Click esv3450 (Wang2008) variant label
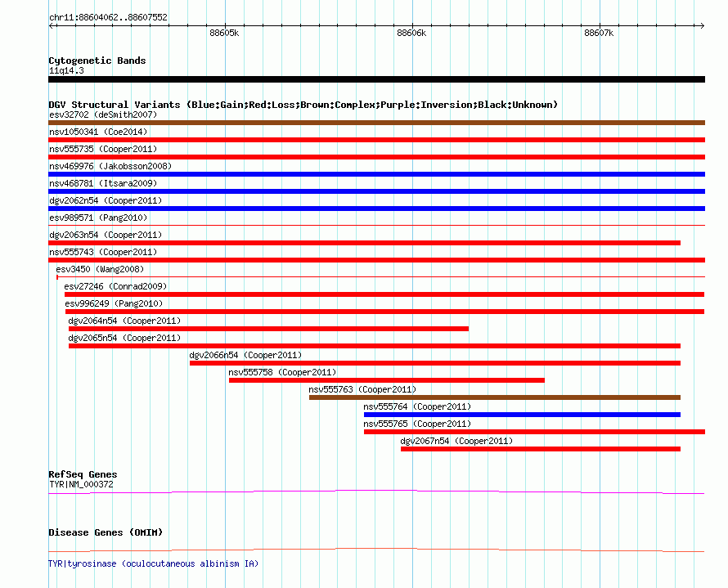Viewport: 728px width, 588px height. coord(100,269)
